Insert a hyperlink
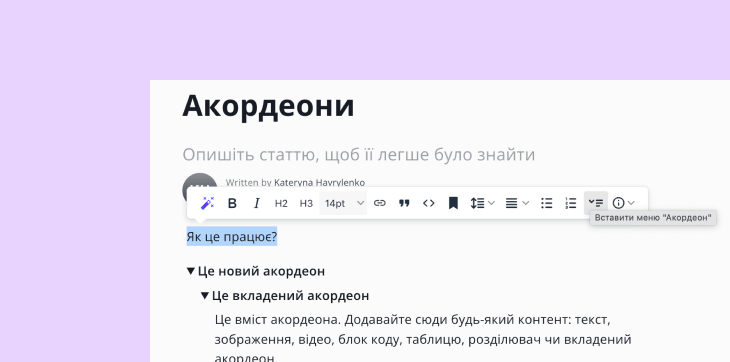 pos(380,203)
